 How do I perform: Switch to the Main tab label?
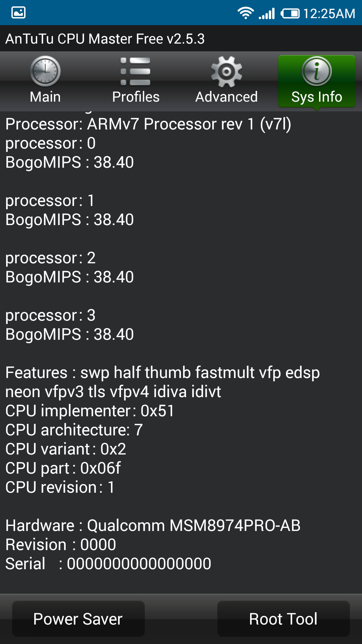click(45, 97)
